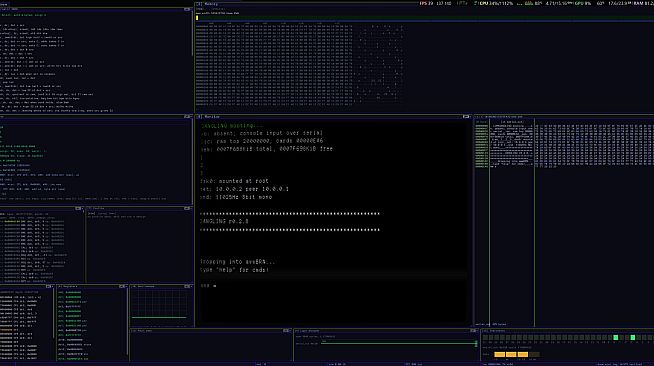Screen dimensions: 654x366
Task: Toggle the first lit green bit cell
Action: [616, 337]
